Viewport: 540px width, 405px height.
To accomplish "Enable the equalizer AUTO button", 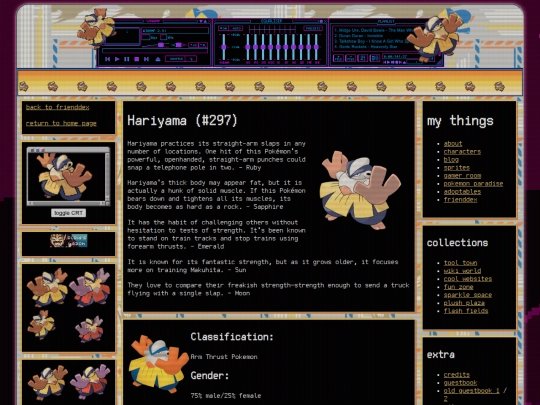I will [236, 28].
